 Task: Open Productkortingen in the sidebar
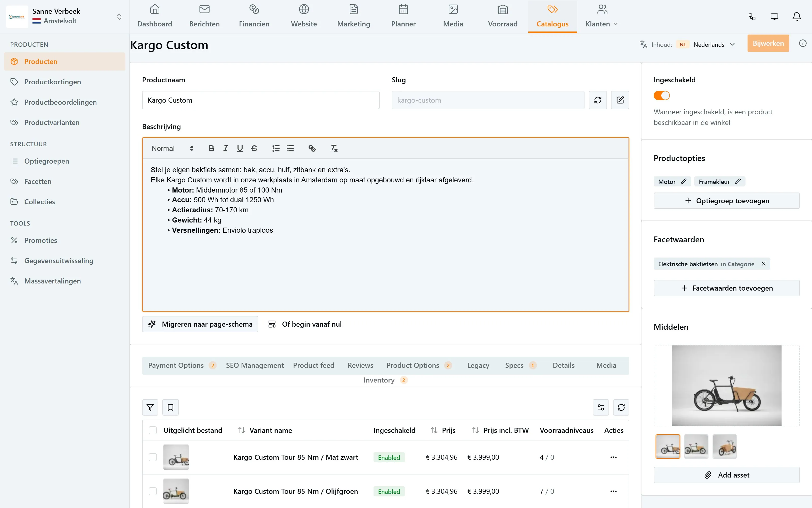pos(65,82)
